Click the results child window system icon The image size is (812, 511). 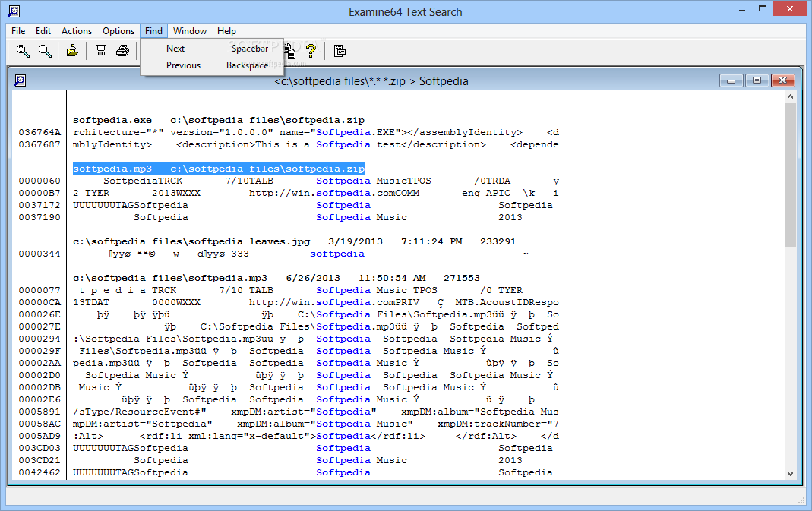[x=20, y=80]
